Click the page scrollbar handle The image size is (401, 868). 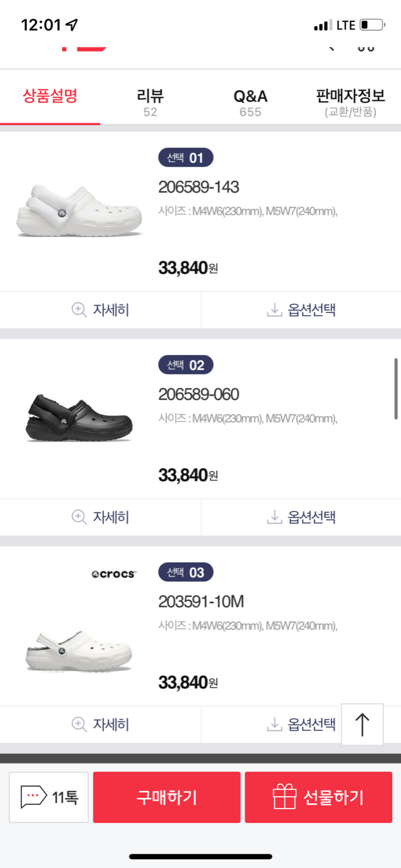coord(395,388)
